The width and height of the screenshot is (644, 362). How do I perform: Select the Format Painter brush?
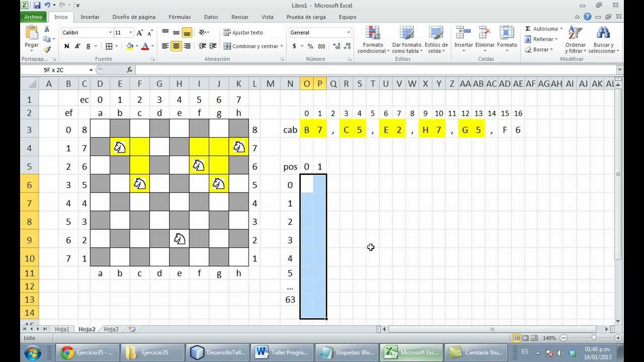[47, 49]
